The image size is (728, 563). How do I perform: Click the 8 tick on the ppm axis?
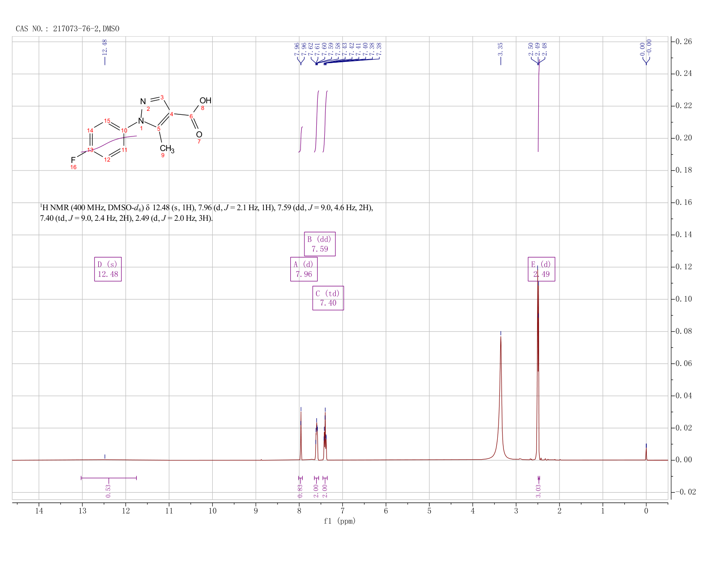(299, 511)
